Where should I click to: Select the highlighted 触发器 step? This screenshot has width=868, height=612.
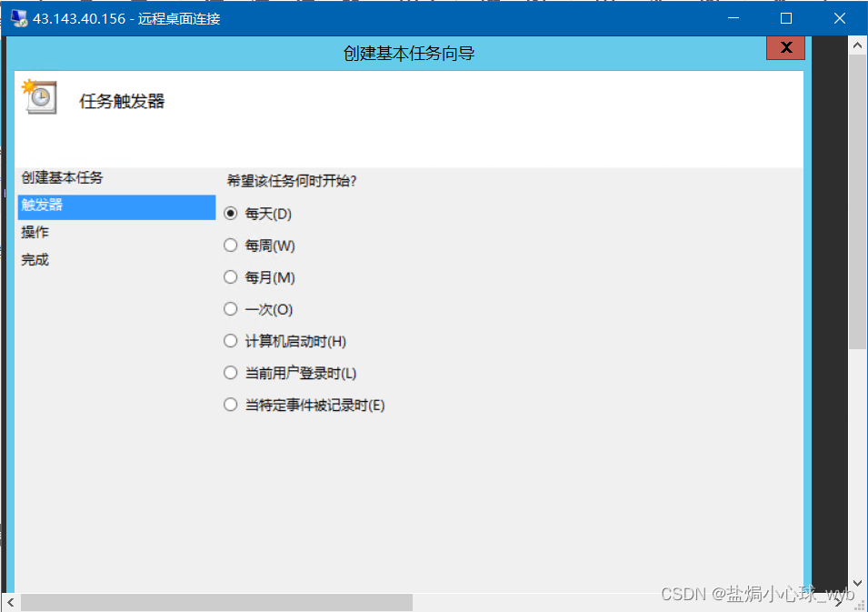tap(116, 206)
